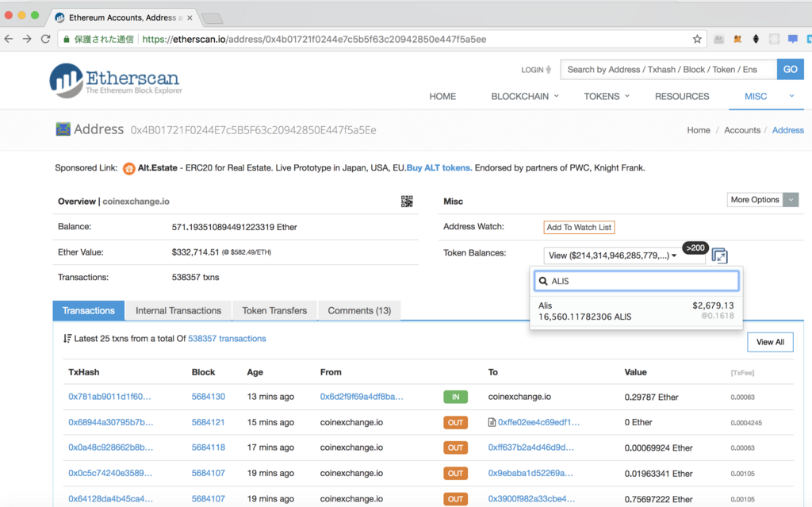The width and height of the screenshot is (812, 507).
Task: Go to the HOME menu
Action: 442,97
